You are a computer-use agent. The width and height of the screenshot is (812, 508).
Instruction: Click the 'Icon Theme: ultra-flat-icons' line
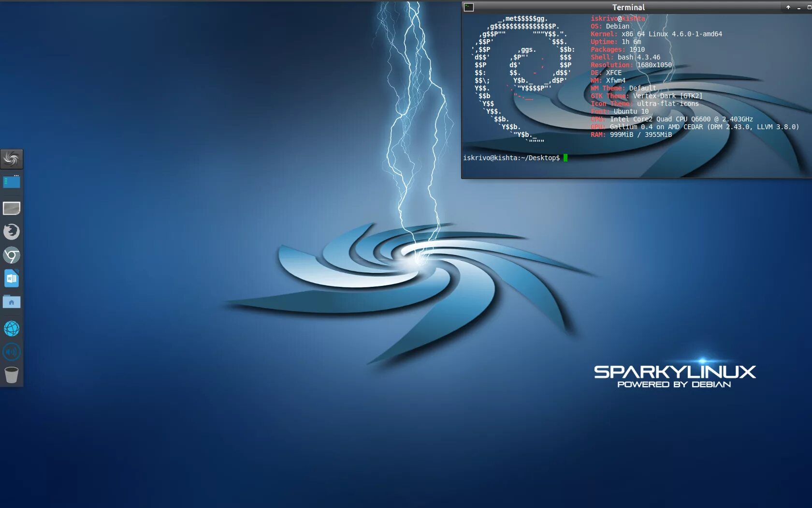coord(645,104)
